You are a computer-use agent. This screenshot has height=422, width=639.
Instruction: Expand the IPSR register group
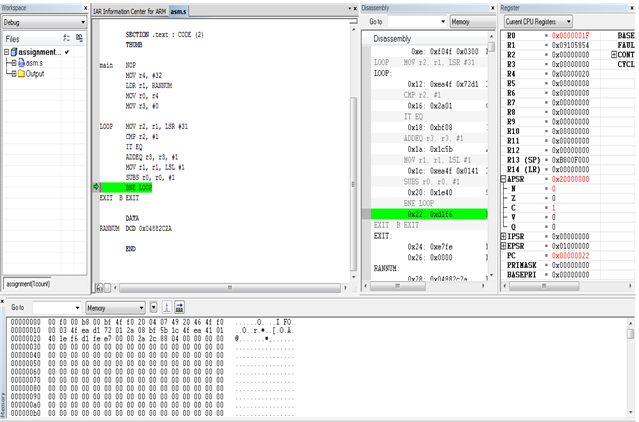pos(503,236)
